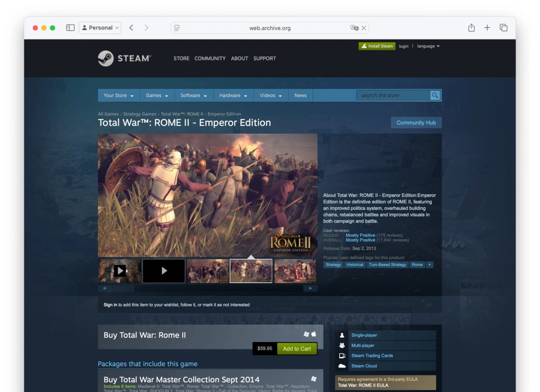Expand the Your Store dropdown
The height and width of the screenshot is (392, 540).
(x=119, y=95)
